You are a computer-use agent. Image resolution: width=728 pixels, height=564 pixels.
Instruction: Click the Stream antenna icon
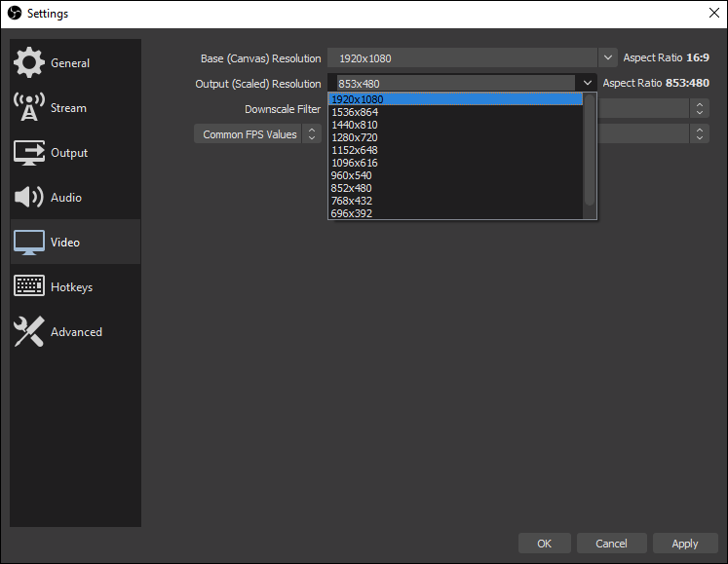tap(29, 107)
